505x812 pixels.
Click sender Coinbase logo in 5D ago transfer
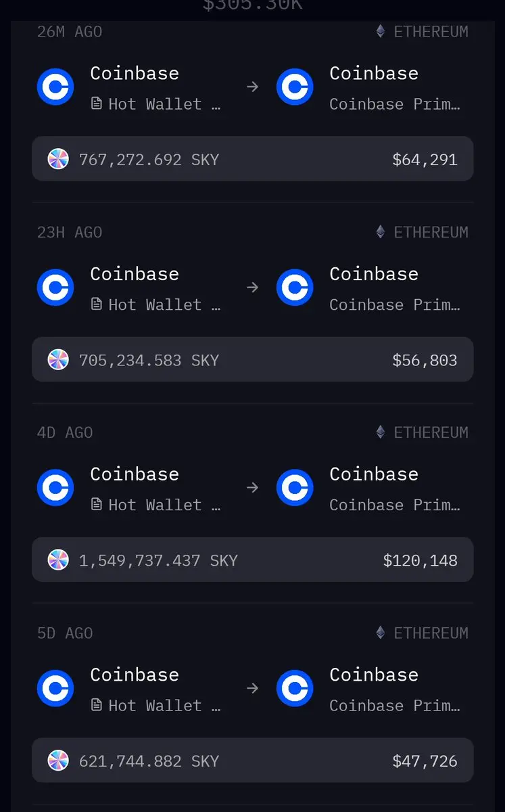click(x=55, y=688)
